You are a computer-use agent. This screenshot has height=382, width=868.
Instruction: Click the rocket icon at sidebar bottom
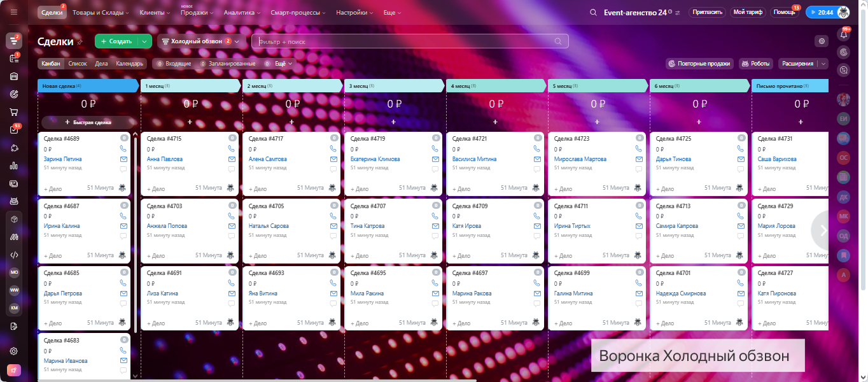(x=14, y=371)
